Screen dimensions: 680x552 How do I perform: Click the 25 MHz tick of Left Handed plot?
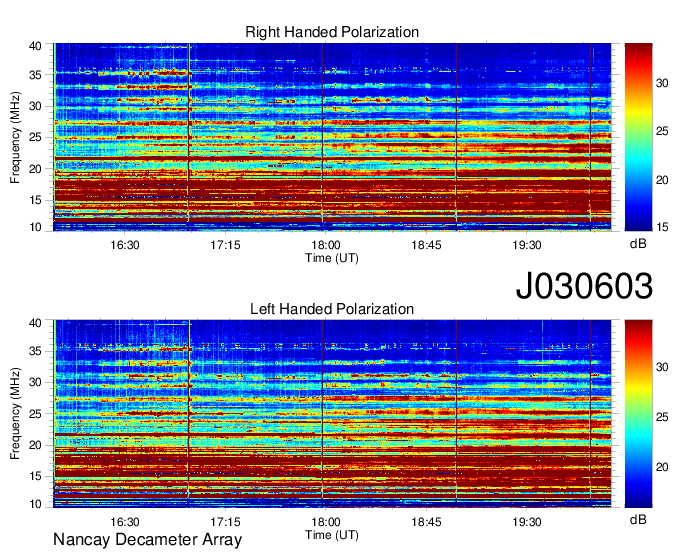(x=35, y=414)
